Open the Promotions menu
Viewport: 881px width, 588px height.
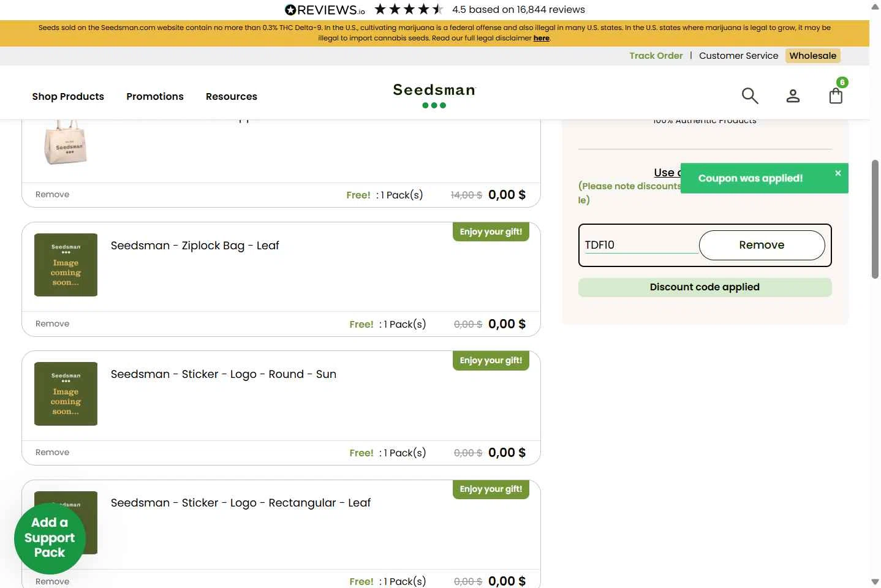click(x=155, y=96)
